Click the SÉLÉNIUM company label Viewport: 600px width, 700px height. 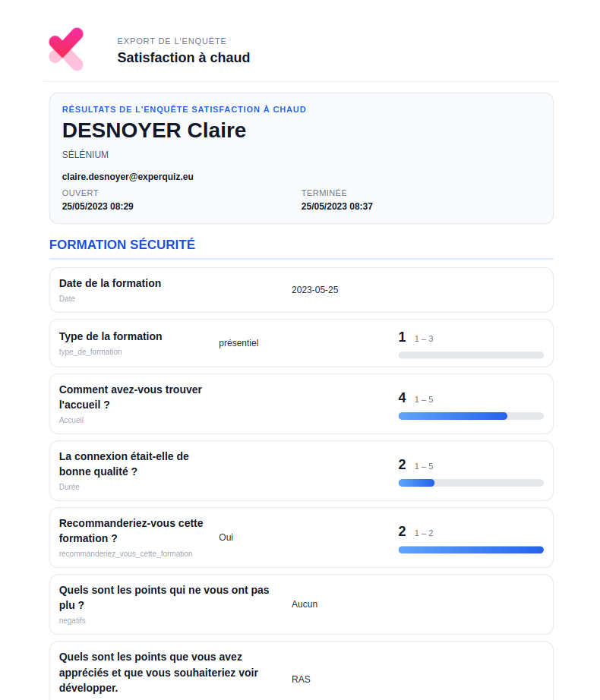(85, 155)
